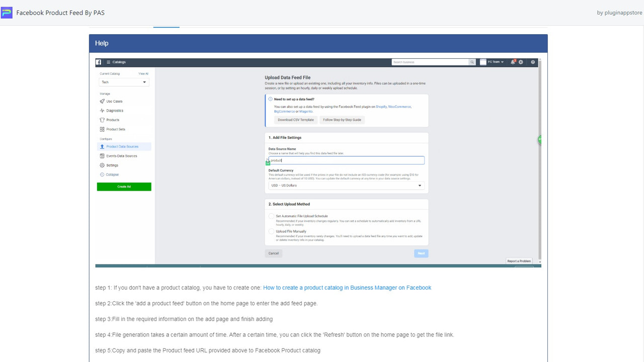Viewport: 644px width, 362px height.
Task: Open the top bar settings gear
Action: [521, 62]
